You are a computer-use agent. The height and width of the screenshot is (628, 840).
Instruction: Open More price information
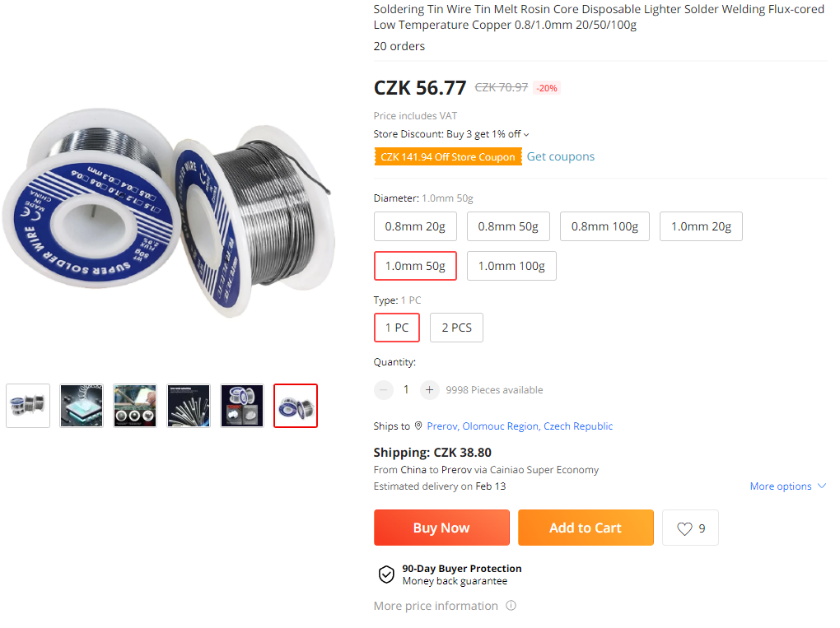point(436,606)
